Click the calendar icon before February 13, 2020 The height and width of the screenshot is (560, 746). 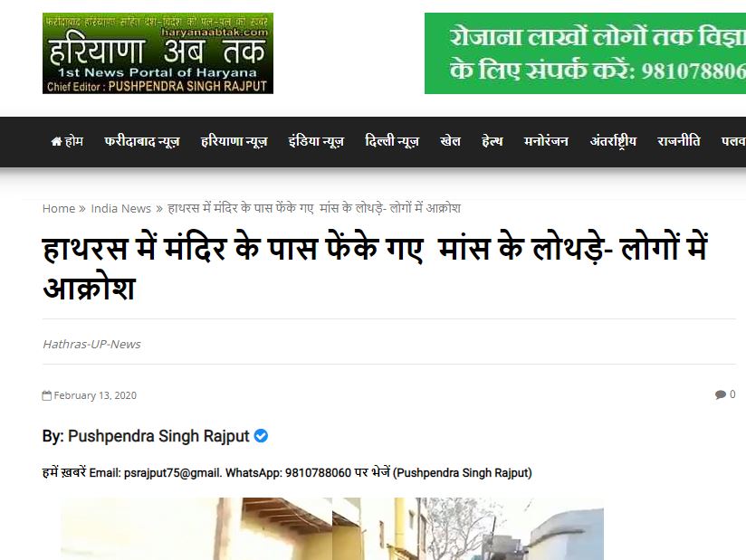point(47,395)
